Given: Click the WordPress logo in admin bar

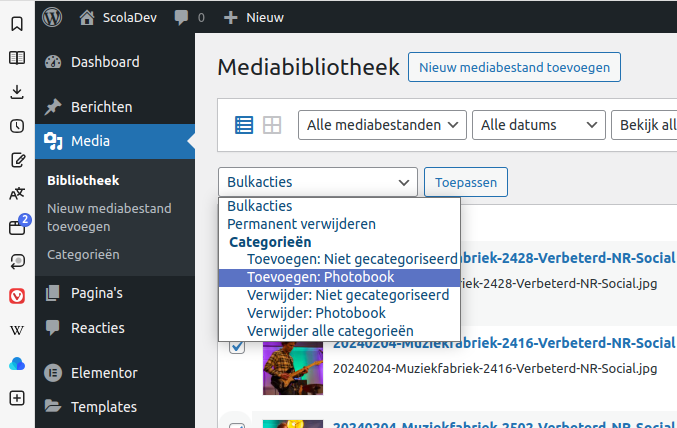Looking at the screenshot, I should pos(53,17).
